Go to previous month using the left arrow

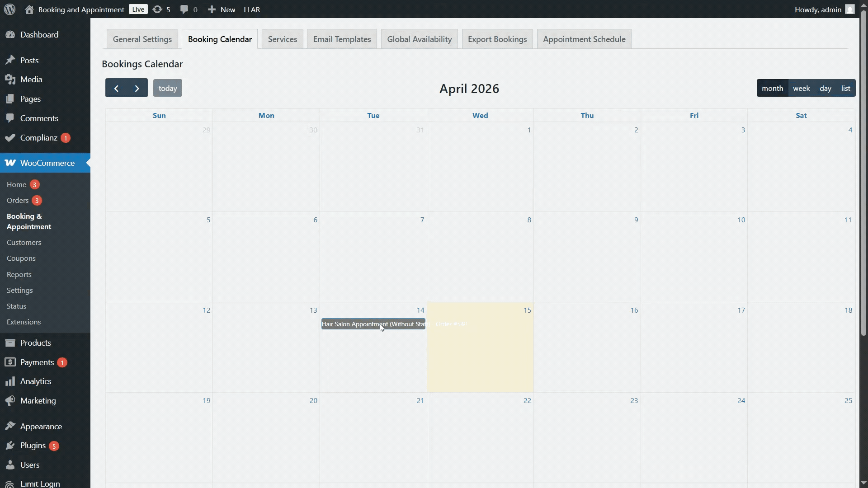[x=117, y=88]
